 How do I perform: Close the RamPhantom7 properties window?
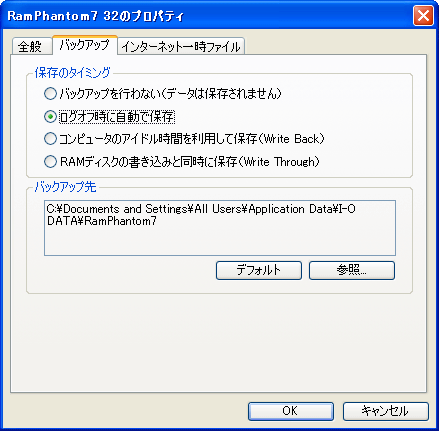(x=423, y=16)
